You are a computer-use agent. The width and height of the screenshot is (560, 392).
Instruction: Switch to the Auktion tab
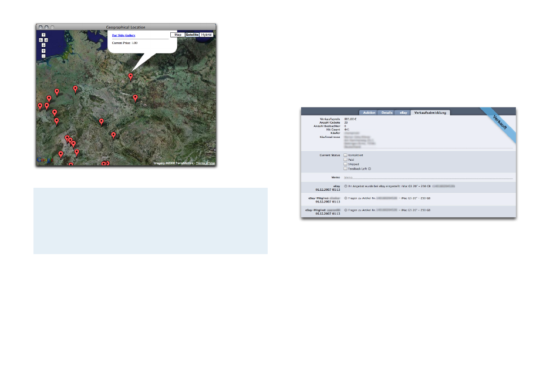369,113
